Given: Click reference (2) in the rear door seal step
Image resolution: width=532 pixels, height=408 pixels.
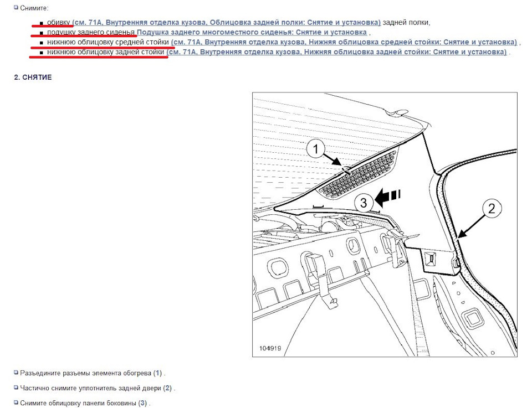Looking at the screenshot, I should [167, 389].
